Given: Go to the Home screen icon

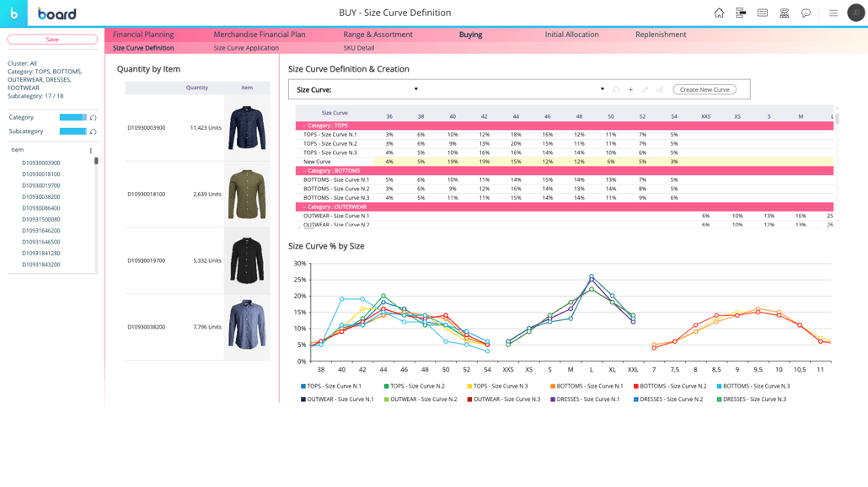Looking at the screenshot, I should pyautogui.click(x=719, y=13).
